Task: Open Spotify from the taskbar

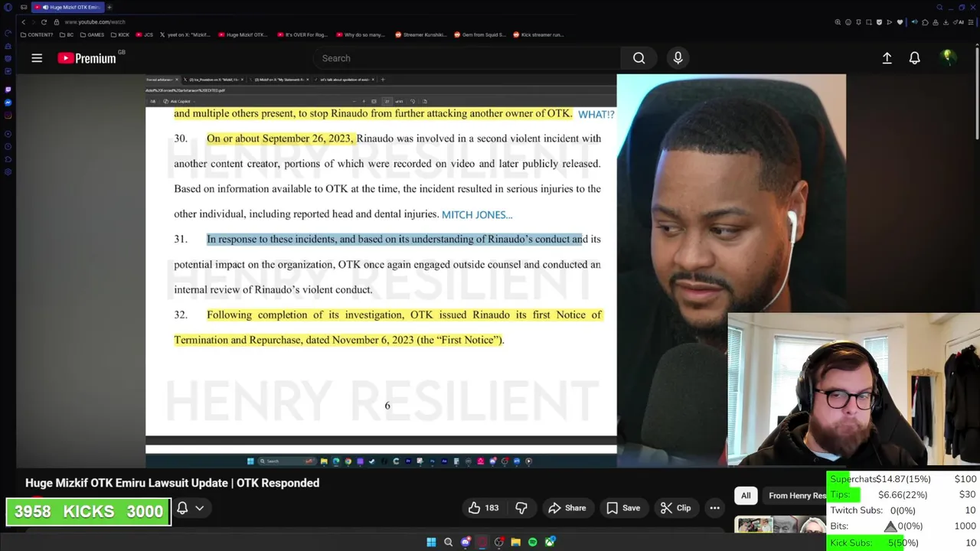Action: pyautogui.click(x=532, y=542)
